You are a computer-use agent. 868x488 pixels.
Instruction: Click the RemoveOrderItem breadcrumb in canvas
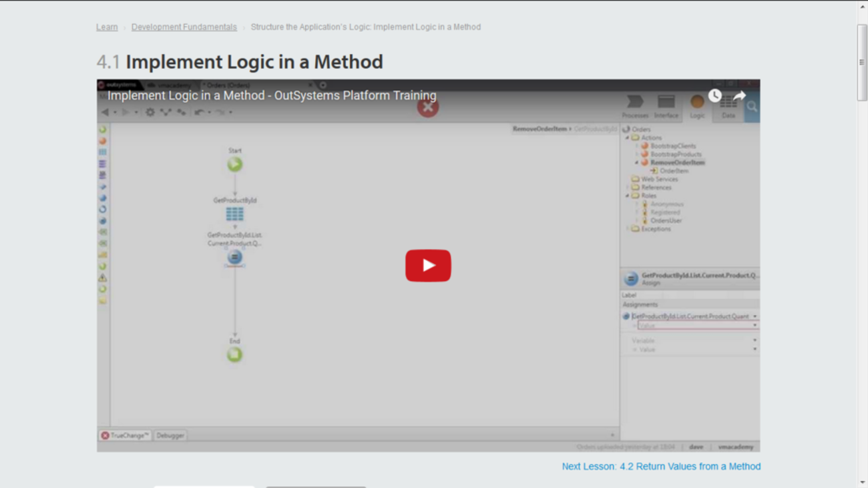click(x=539, y=129)
